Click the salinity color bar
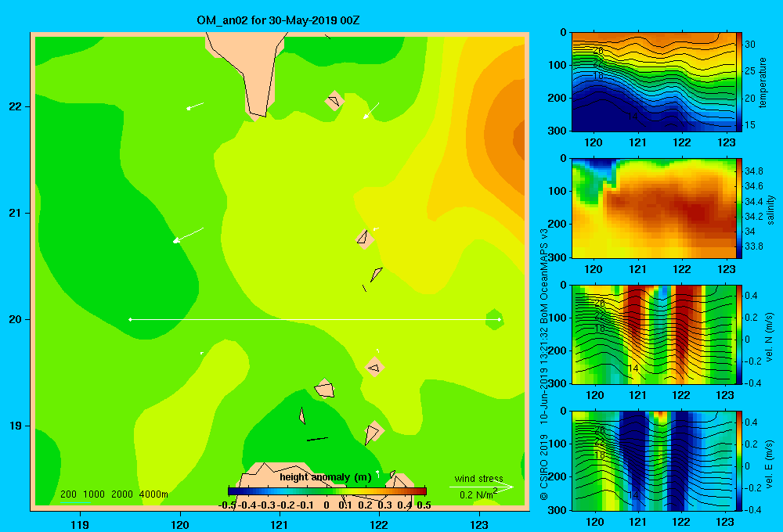The width and height of the screenshot is (783, 532). 739,208
